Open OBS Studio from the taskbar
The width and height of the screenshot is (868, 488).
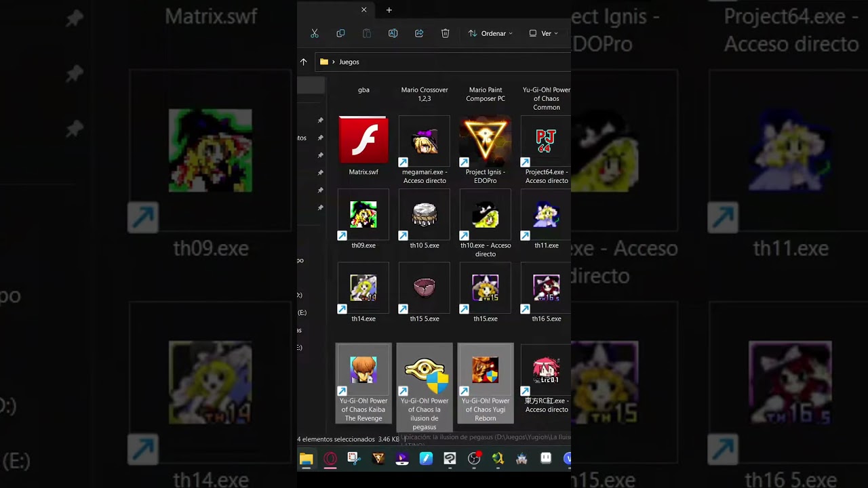tap(474, 459)
